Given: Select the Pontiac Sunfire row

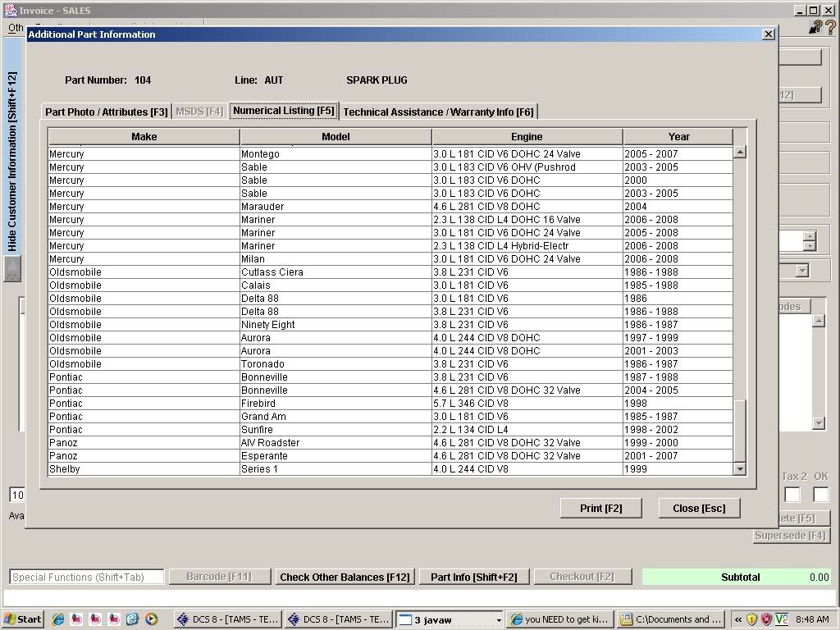Looking at the screenshot, I should (390, 430).
